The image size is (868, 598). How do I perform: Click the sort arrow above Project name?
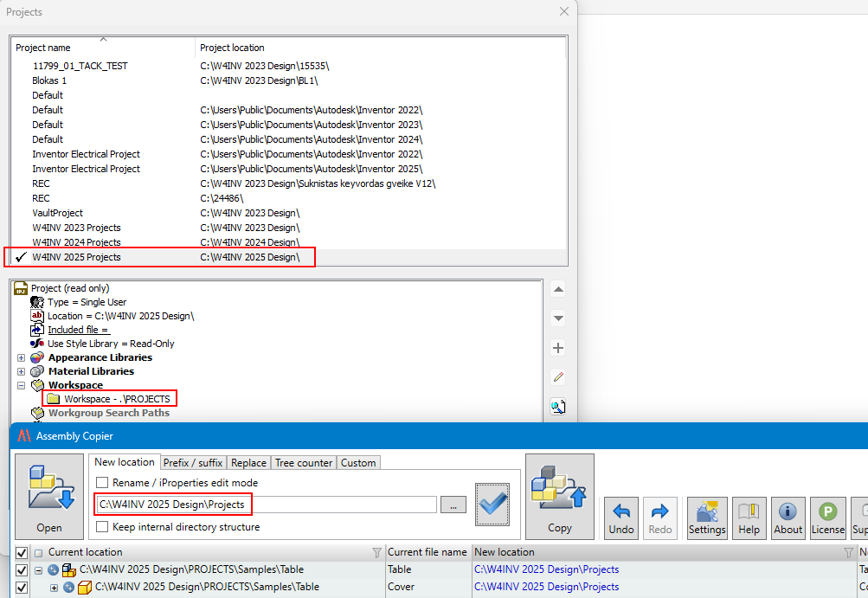pyautogui.click(x=103, y=39)
